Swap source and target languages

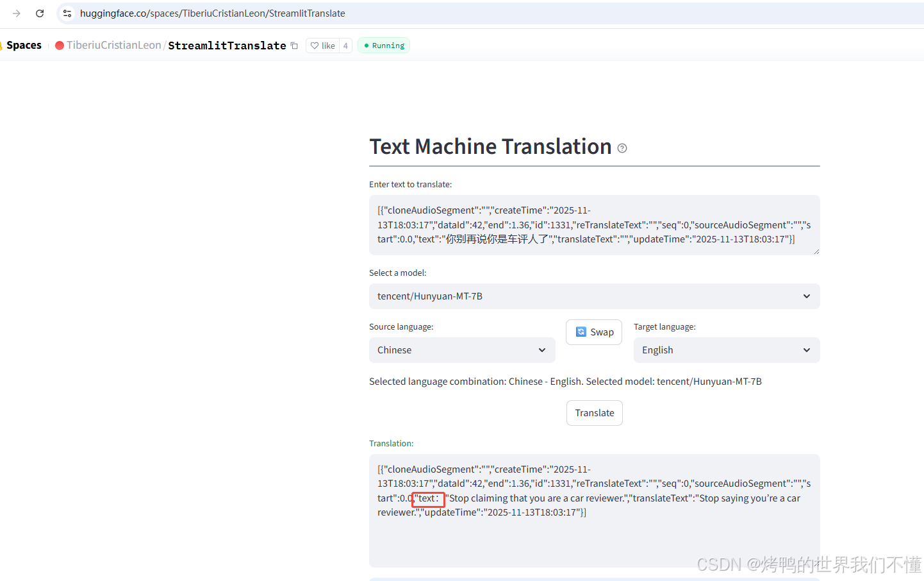pyautogui.click(x=594, y=332)
